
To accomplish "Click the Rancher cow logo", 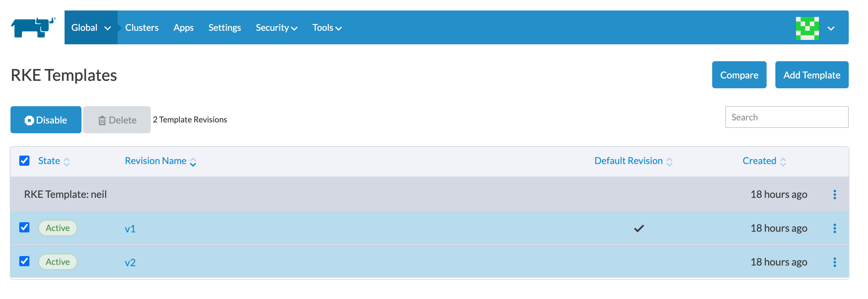I will (x=33, y=27).
